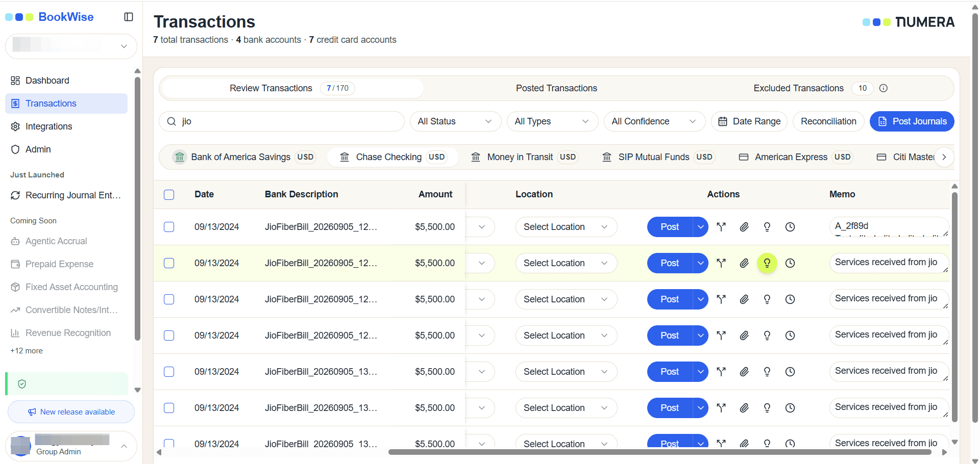Click the Dashboard grid icon
The height and width of the screenshot is (464, 980).
[15, 81]
